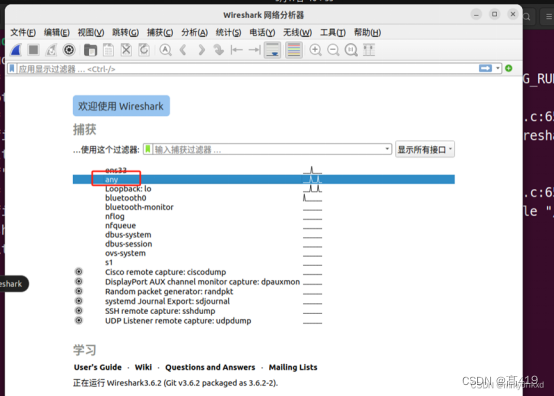Open options for DisplayPort AUX dpauxmon
Screen dimensions: 554x396
point(79,282)
